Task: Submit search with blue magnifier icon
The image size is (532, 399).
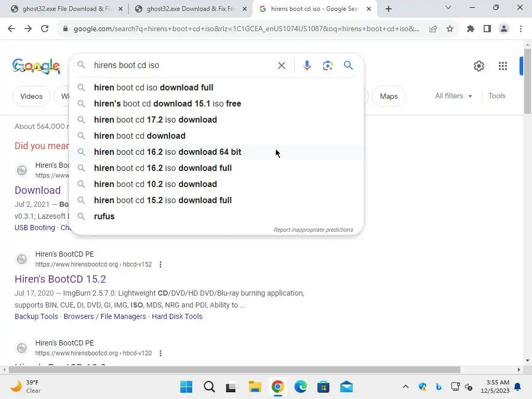Action: point(349,65)
